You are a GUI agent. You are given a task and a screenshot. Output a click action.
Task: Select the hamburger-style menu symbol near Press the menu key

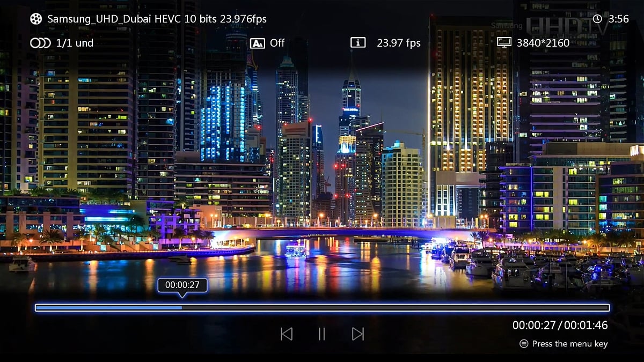(x=523, y=344)
